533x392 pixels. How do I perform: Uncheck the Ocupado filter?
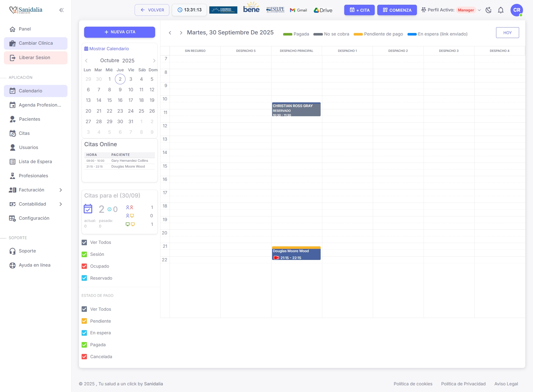click(84, 266)
